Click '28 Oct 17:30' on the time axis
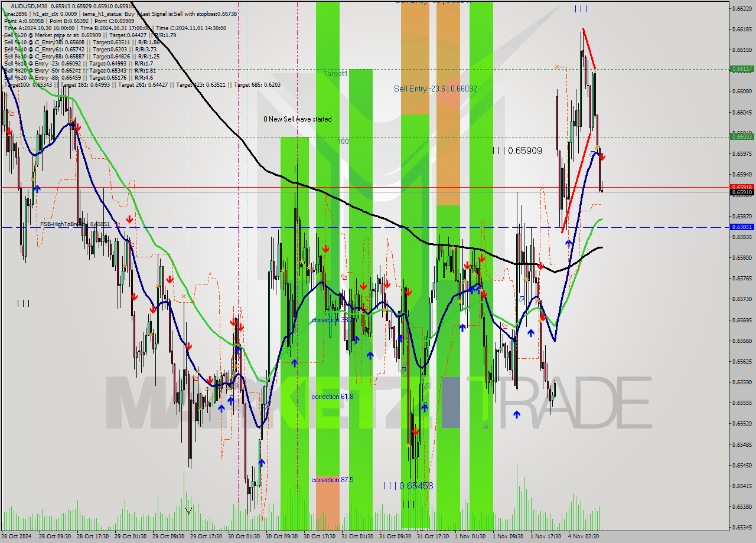This screenshot has height=543, width=756. [93, 536]
